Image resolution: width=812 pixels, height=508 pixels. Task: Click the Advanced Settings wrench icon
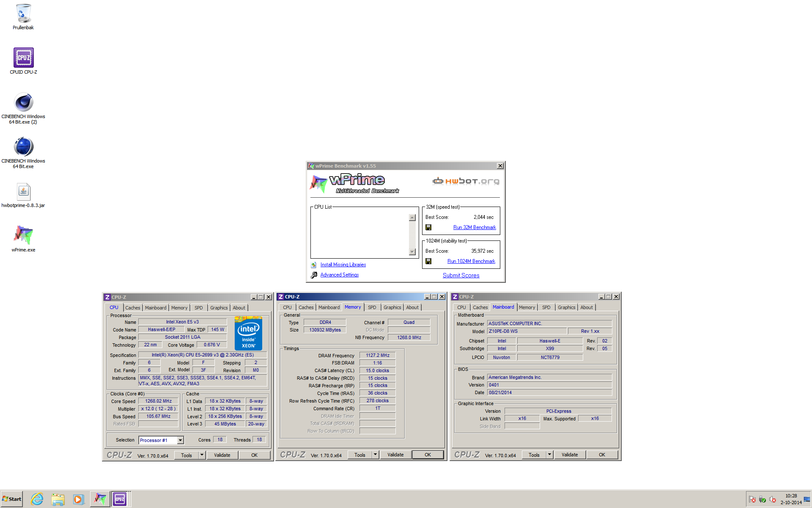[314, 275]
